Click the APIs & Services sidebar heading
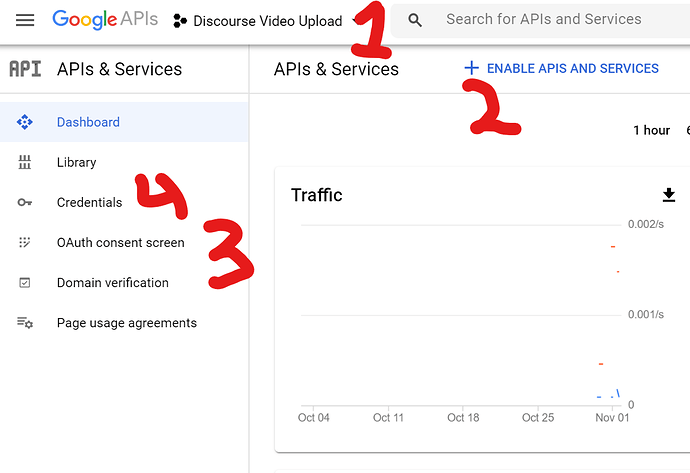690x473 pixels. (x=119, y=69)
